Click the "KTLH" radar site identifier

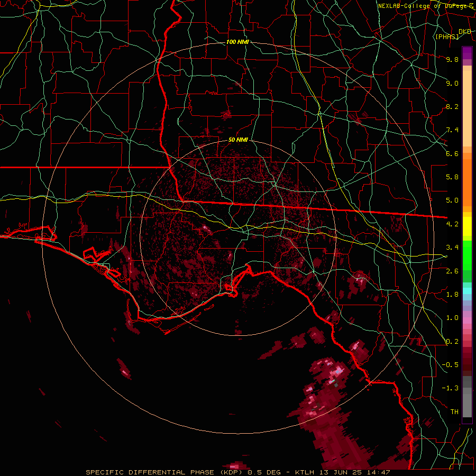pyautogui.click(x=305, y=472)
